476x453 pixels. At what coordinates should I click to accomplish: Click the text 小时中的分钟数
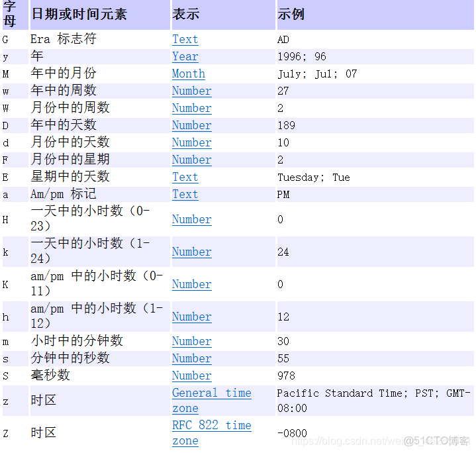click(77, 340)
